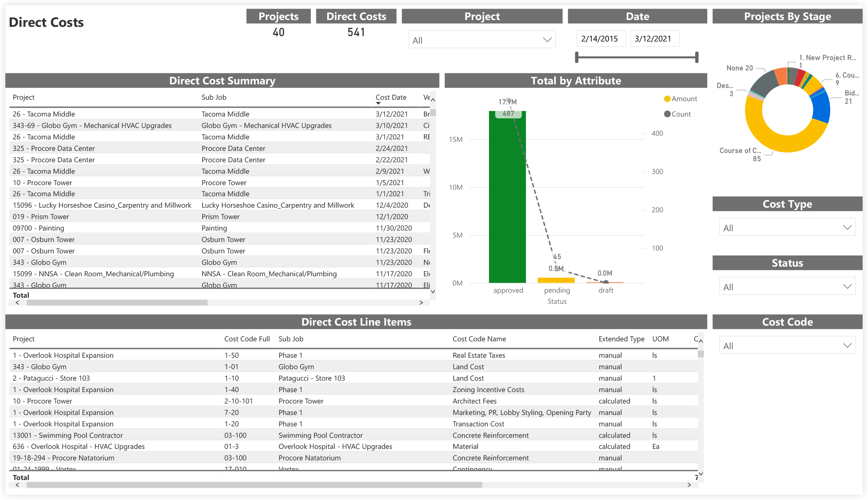Click the approved axis label
Image resolution: width=868 pixels, height=500 pixels.
[508, 290]
